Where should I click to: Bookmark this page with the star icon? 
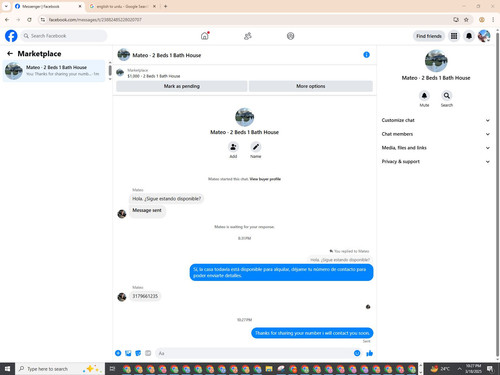(x=466, y=20)
